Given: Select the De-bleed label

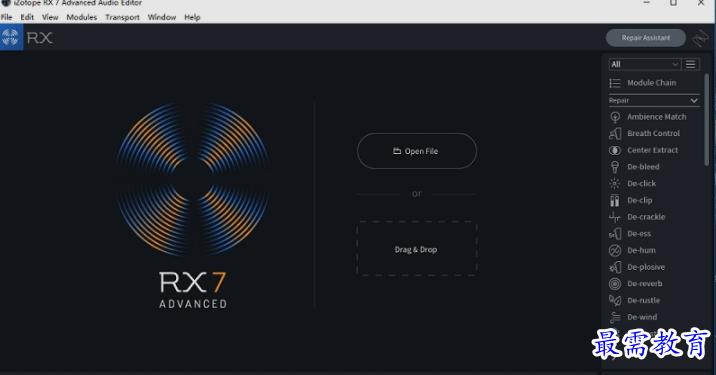Looking at the screenshot, I should (x=643, y=167).
